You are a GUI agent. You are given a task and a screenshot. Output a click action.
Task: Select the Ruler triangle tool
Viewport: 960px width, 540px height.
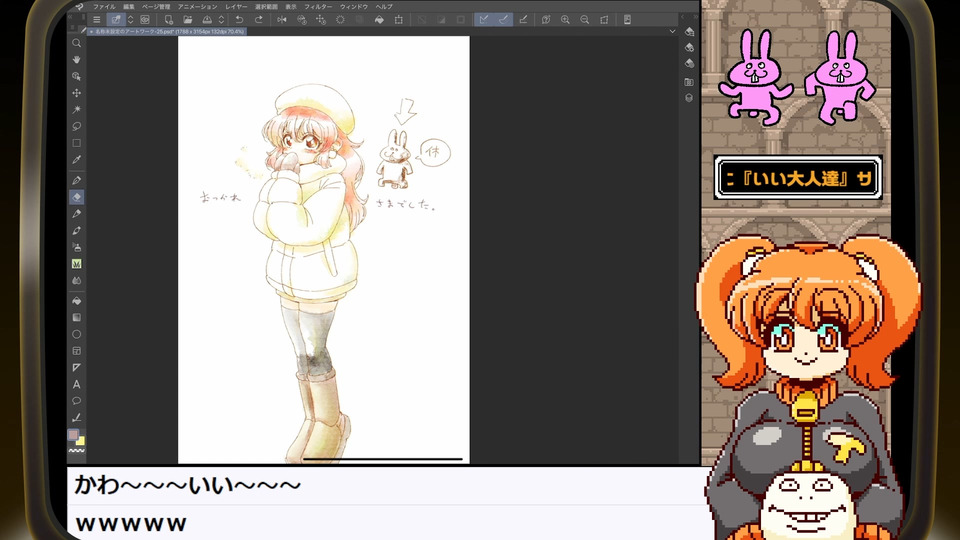pos(77,367)
